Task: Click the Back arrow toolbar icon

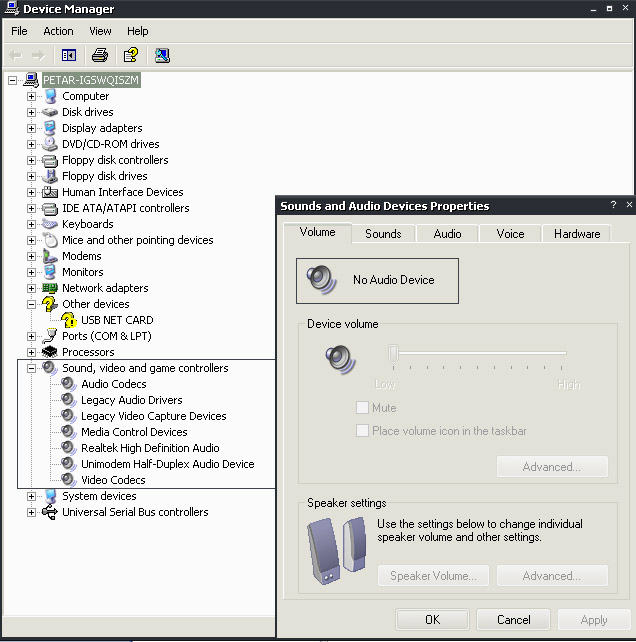Action: [x=16, y=55]
